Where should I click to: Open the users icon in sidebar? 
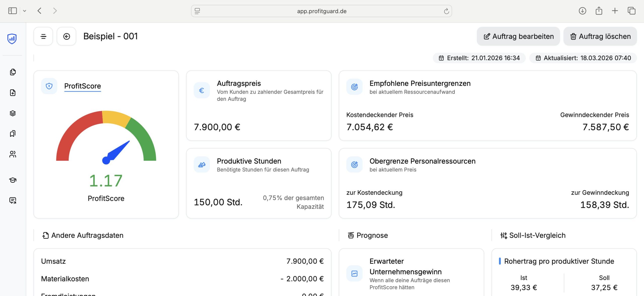[13, 154]
